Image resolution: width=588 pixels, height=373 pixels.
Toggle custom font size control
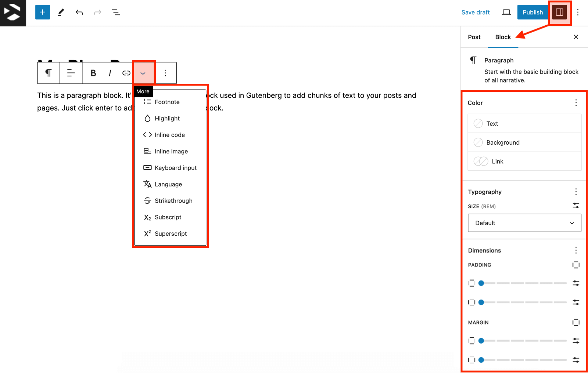click(576, 206)
